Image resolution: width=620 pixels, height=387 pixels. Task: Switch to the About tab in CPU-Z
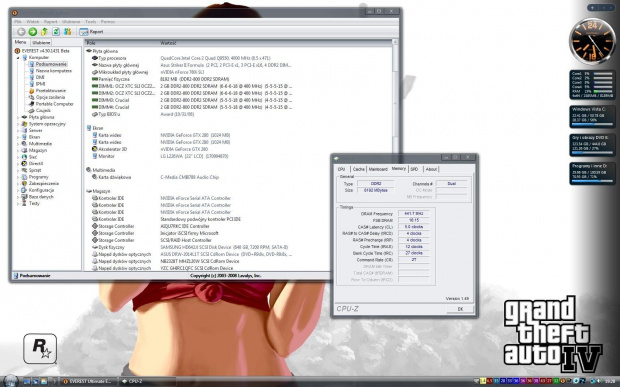(x=431, y=169)
